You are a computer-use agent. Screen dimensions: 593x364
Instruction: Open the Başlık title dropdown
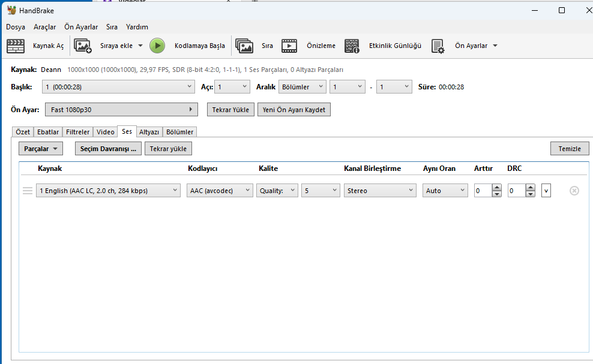(x=118, y=87)
